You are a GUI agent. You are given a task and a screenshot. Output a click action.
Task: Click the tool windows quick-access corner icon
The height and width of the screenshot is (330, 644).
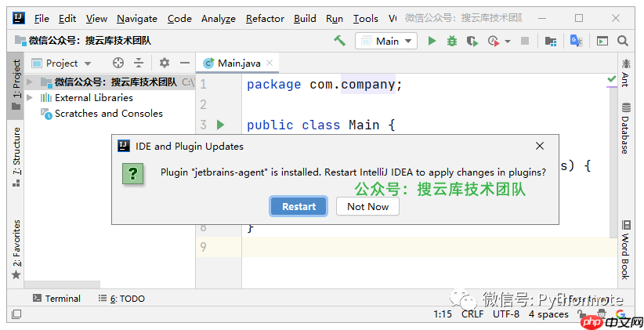click(x=16, y=314)
